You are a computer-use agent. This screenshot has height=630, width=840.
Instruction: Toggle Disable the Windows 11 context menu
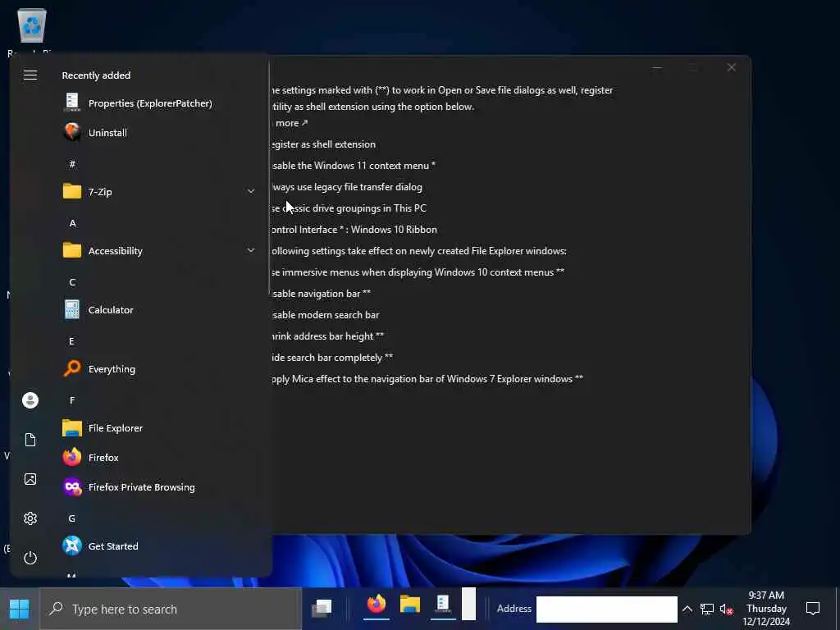[x=354, y=166]
